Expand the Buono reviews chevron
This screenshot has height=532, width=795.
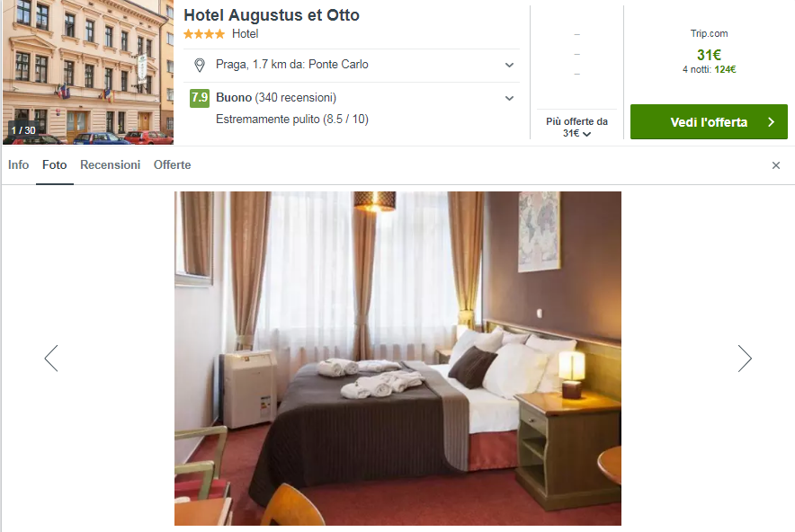tap(509, 98)
